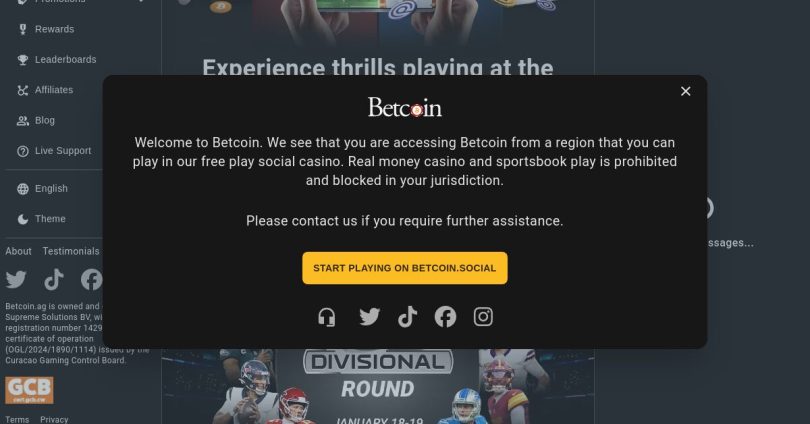
Task: Click the GCB certificate badge
Action: [x=29, y=390]
